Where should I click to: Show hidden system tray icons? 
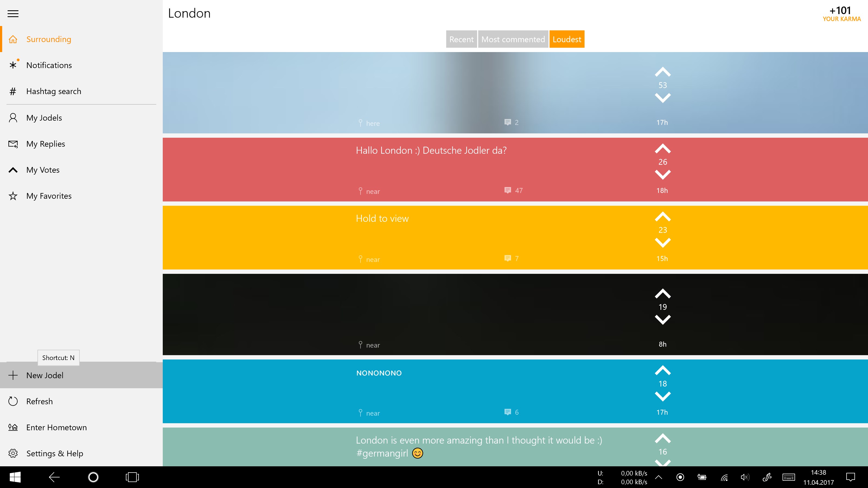[658, 477]
